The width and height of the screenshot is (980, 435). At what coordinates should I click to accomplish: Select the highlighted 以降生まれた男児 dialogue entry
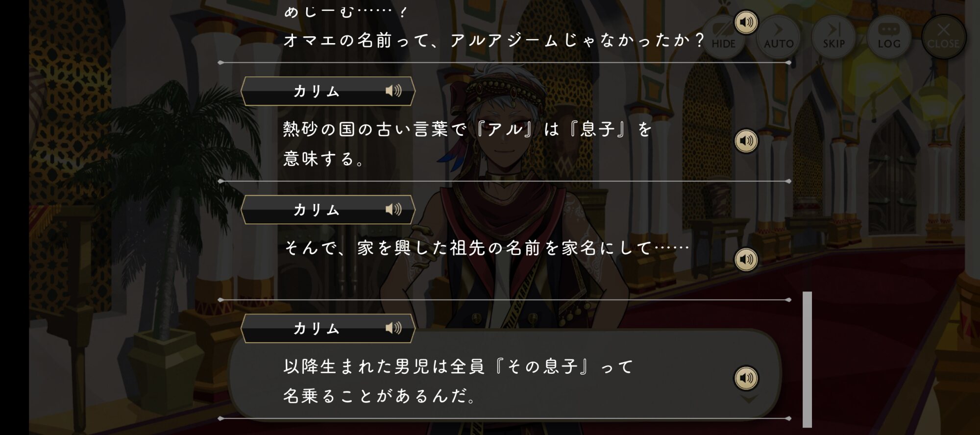click(505, 375)
